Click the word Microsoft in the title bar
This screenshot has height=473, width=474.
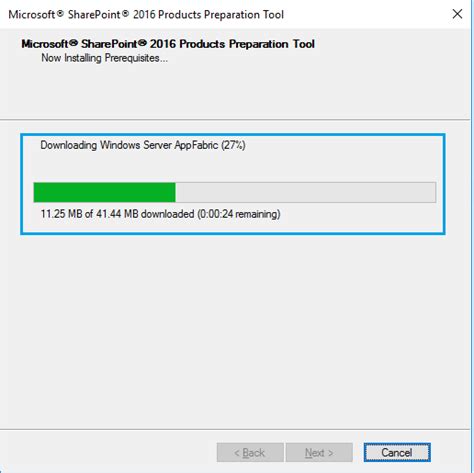(32, 15)
